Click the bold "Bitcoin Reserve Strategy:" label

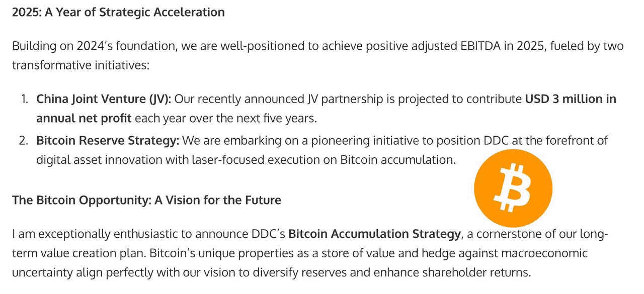(108, 140)
